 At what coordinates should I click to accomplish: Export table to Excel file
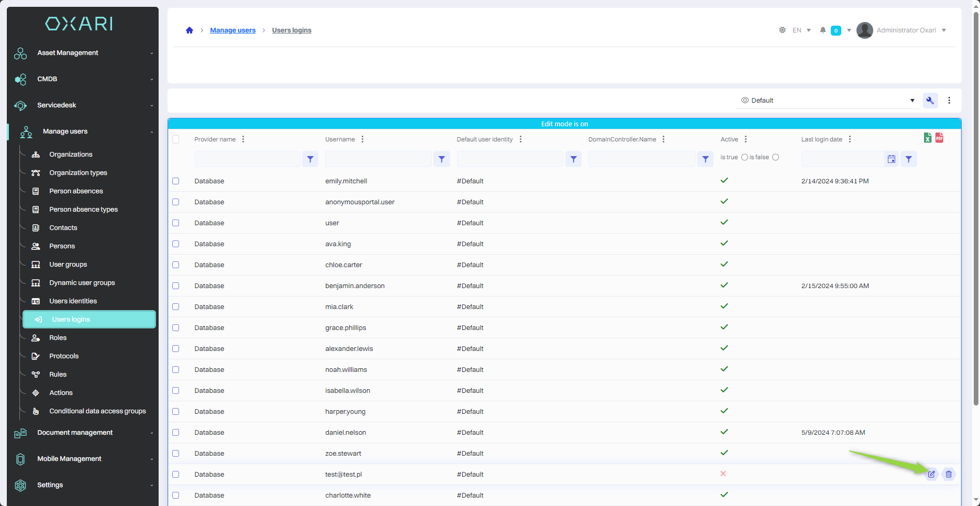point(927,138)
